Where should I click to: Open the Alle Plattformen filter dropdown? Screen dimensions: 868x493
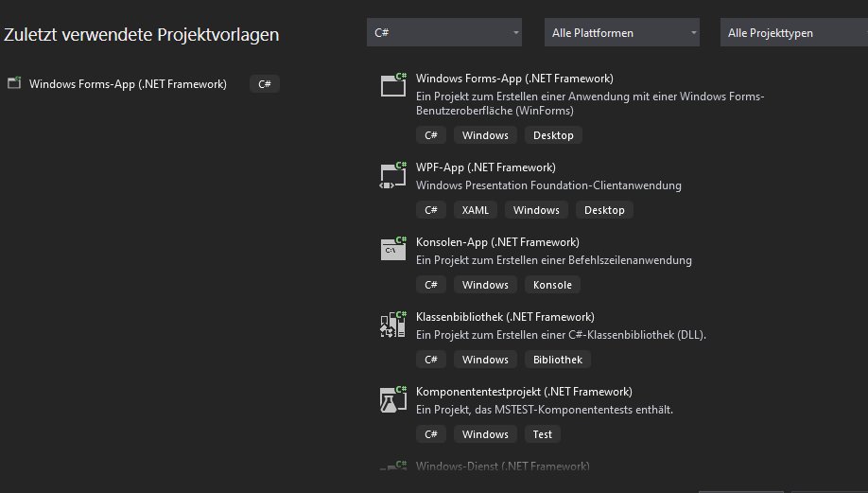pyautogui.click(x=621, y=33)
